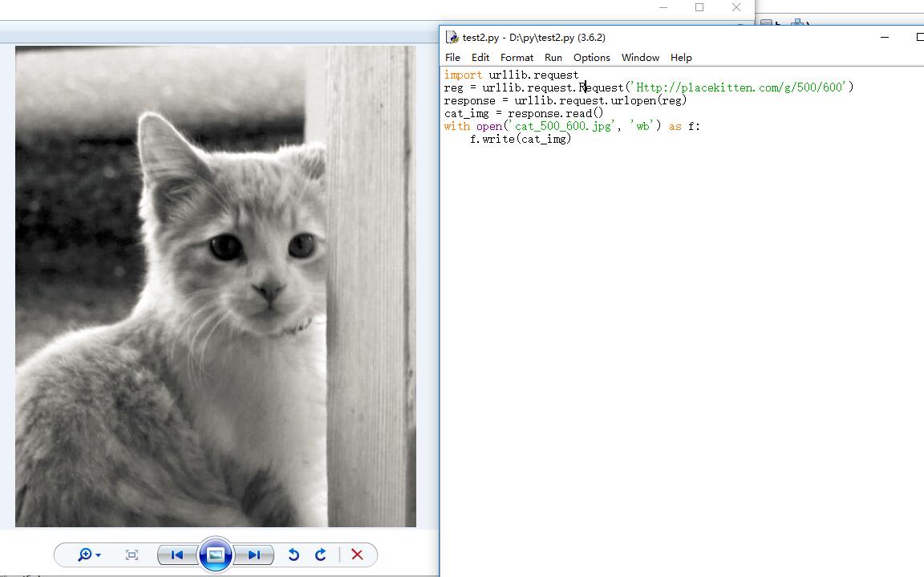Open the zoom magnifier in photo viewer
This screenshot has height=577, width=924.
(84, 555)
